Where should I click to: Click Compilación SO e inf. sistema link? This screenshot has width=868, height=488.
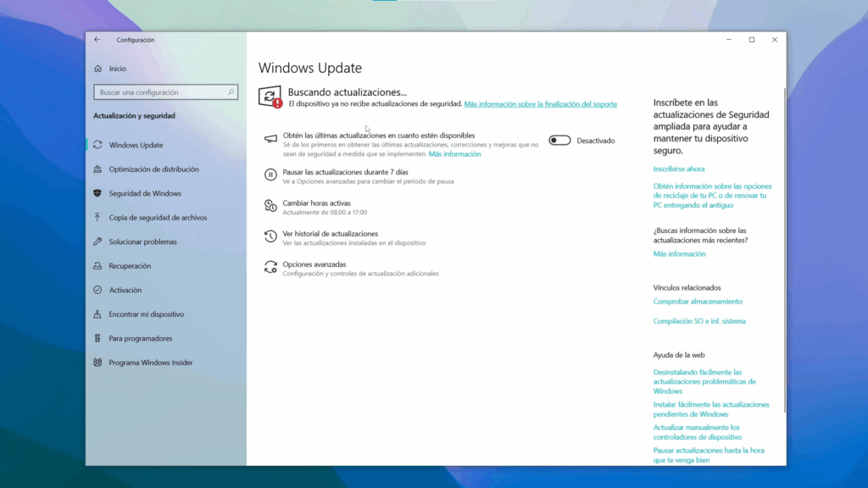tap(699, 321)
